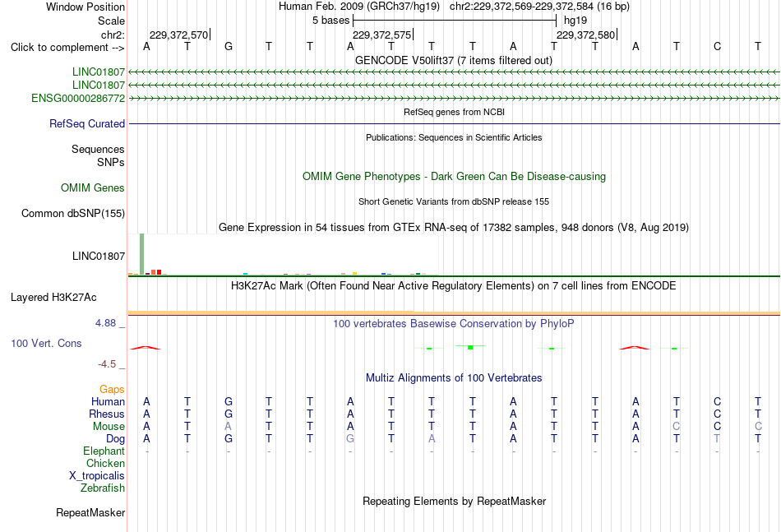Click the only 'G' in the reference base row
Viewport: 781px width, 532px height.
click(228, 47)
